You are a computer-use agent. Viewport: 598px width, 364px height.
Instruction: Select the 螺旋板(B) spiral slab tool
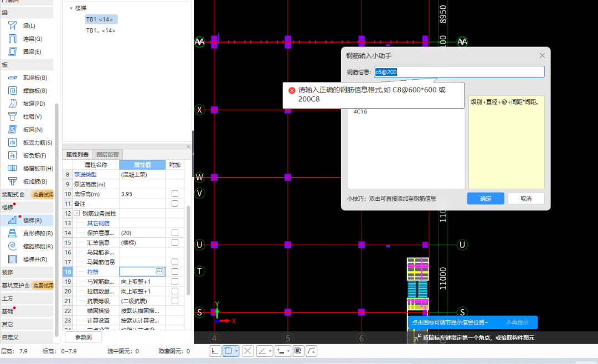tap(27, 91)
